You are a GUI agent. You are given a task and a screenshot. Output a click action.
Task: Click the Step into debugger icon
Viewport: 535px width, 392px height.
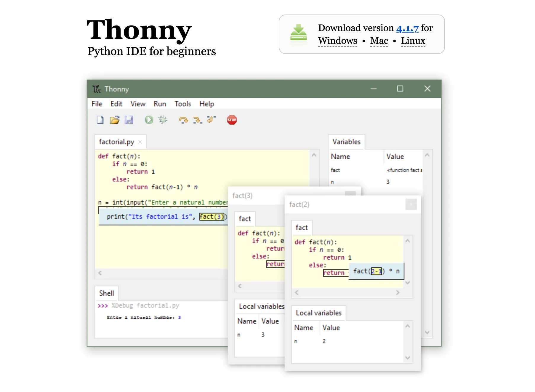click(x=197, y=120)
